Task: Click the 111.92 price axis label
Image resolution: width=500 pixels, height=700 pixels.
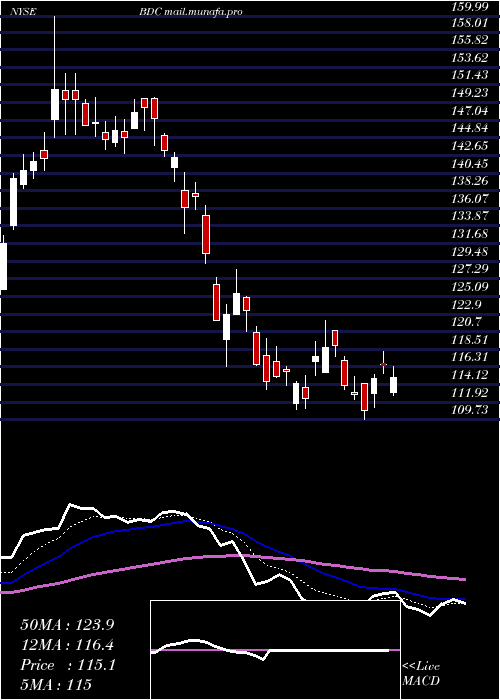Action: [x=468, y=392]
